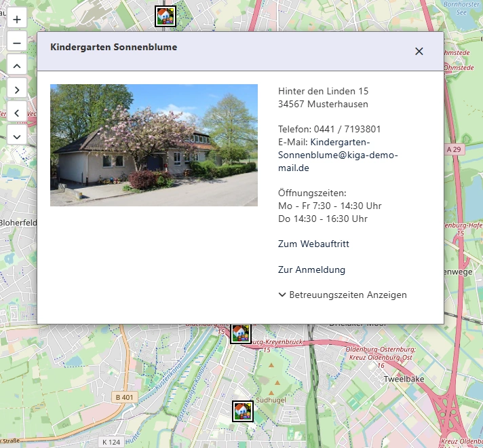Follow the Zur Anmeldung link
The image size is (483, 448).
(311, 269)
